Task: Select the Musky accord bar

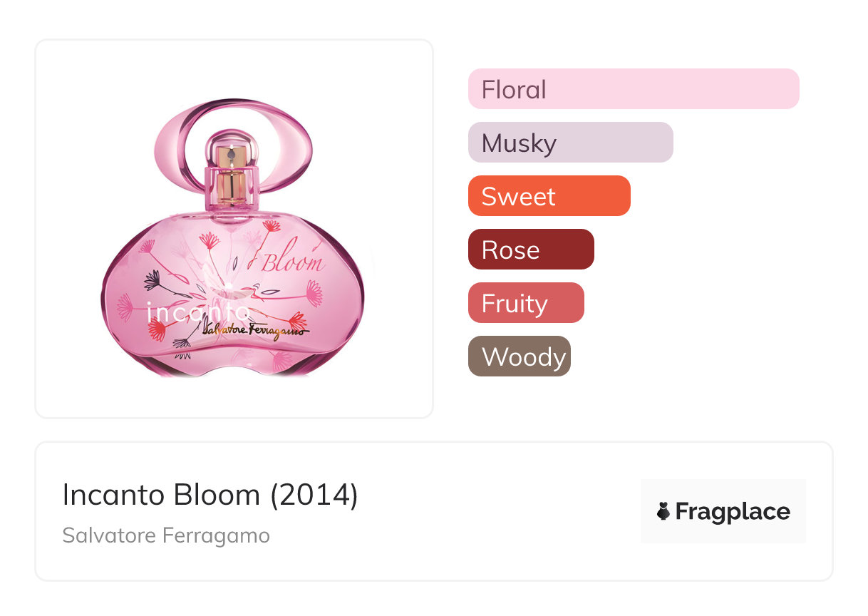Action: tap(570, 143)
